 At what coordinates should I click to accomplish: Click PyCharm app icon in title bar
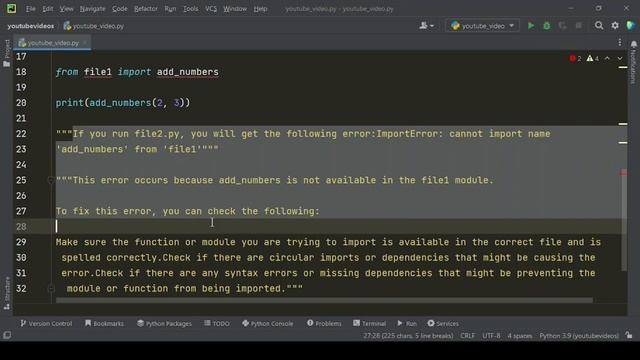(11, 9)
